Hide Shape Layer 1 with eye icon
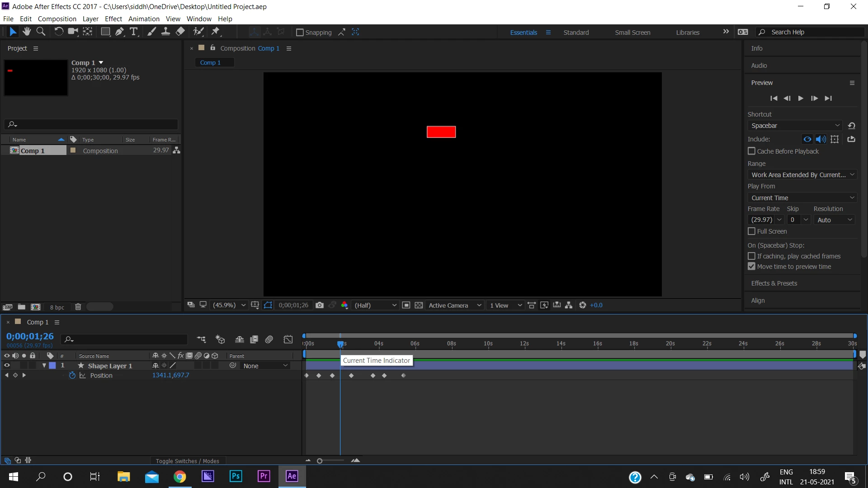Image resolution: width=868 pixels, height=488 pixels. (x=7, y=366)
